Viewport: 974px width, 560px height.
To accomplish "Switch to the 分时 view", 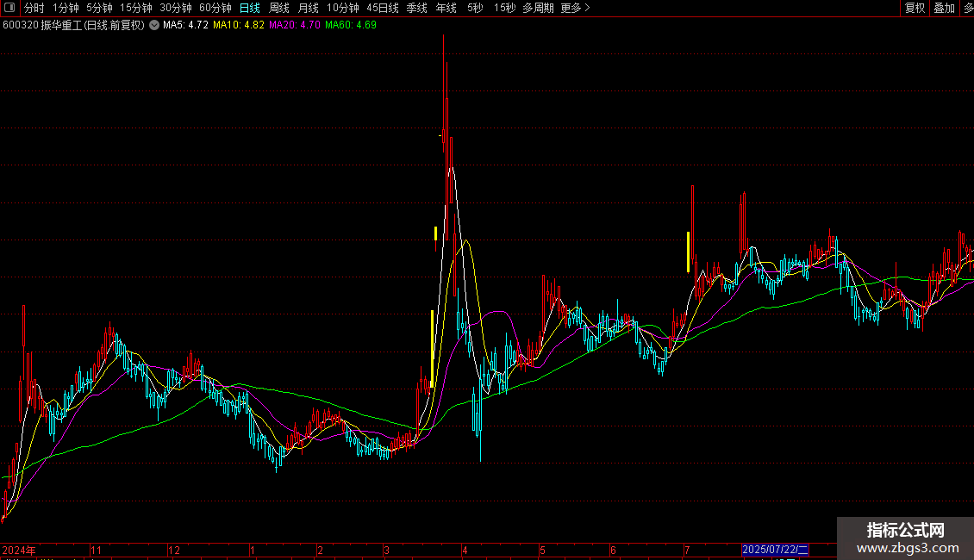I will [34, 8].
